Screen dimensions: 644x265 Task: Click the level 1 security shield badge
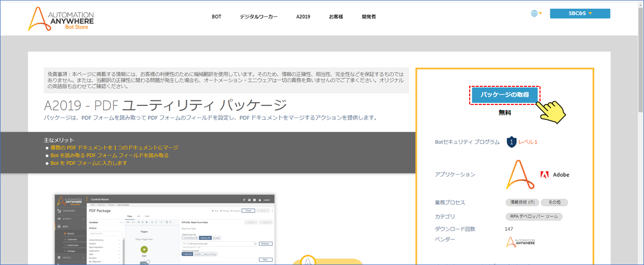[511, 142]
